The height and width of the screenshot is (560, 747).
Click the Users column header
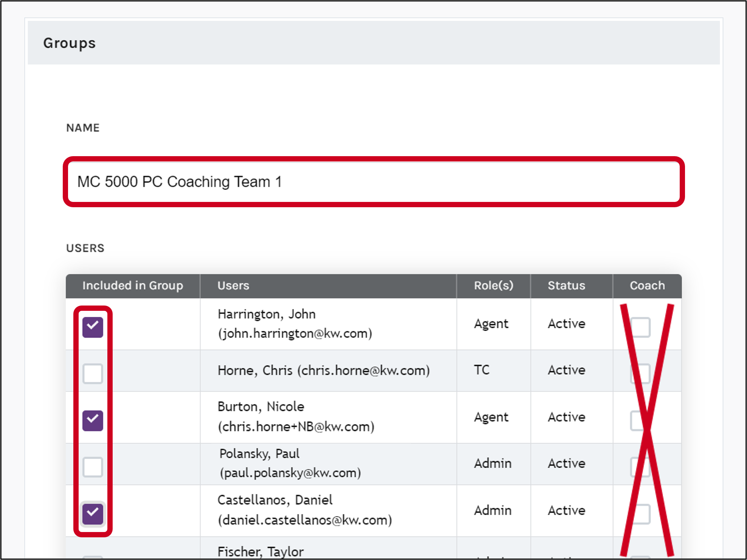click(x=328, y=286)
